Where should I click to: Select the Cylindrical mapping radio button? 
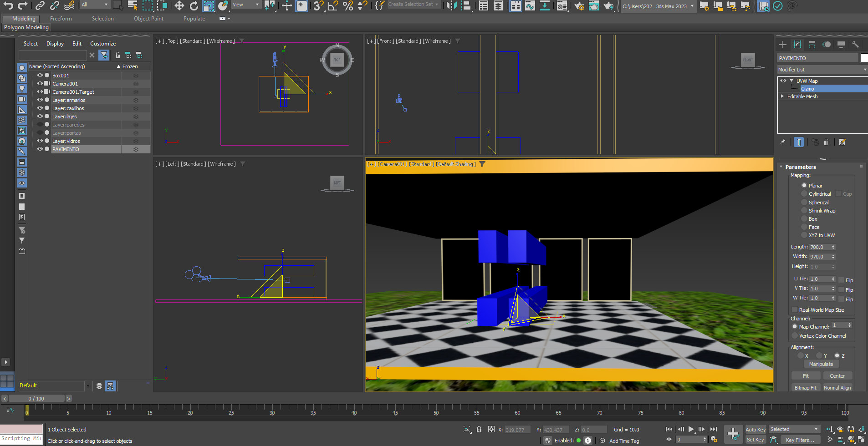click(x=804, y=194)
